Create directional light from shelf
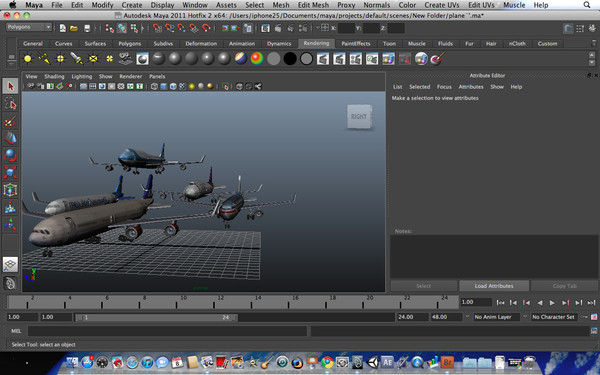The width and height of the screenshot is (600, 375). click(44, 59)
